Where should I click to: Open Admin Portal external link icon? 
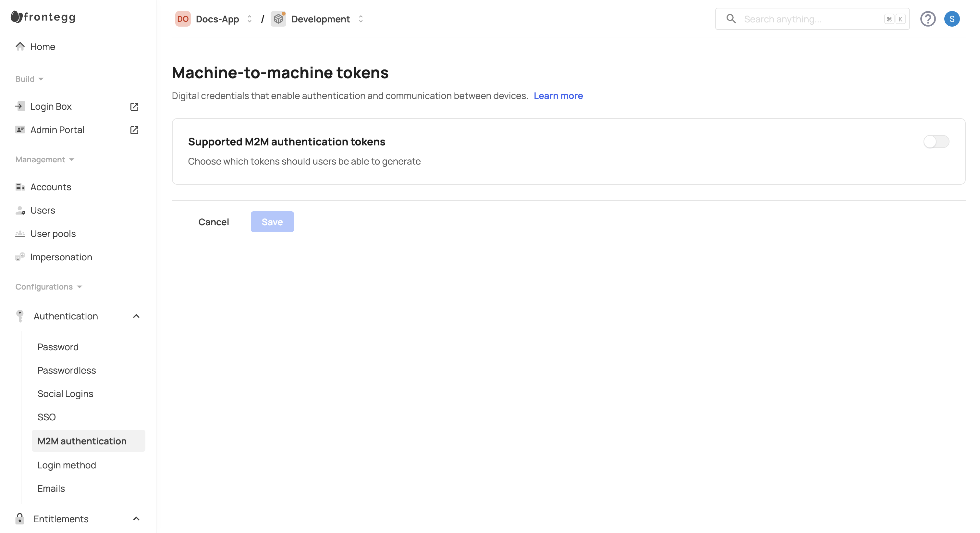(x=134, y=130)
